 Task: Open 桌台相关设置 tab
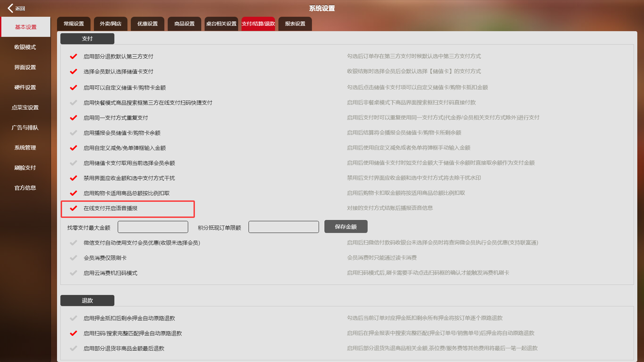(221, 24)
